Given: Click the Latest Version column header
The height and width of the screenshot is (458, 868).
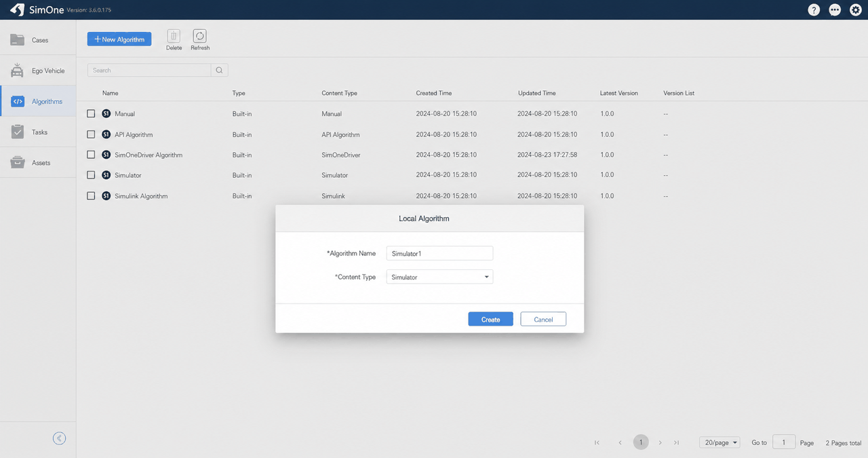Looking at the screenshot, I should click(x=619, y=93).
